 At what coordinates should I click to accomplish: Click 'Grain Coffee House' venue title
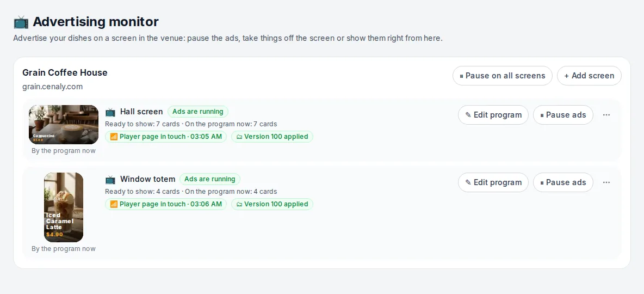65,72
